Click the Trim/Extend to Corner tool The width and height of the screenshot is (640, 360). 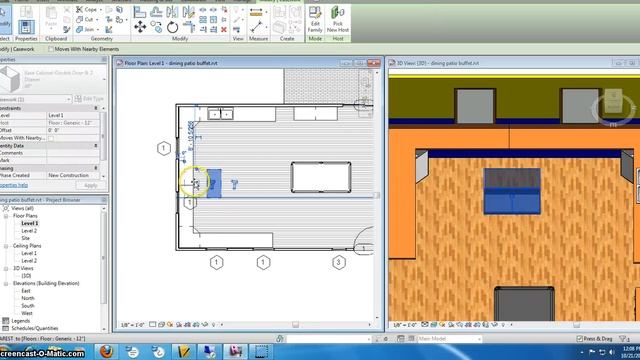(x=189, y=27)
